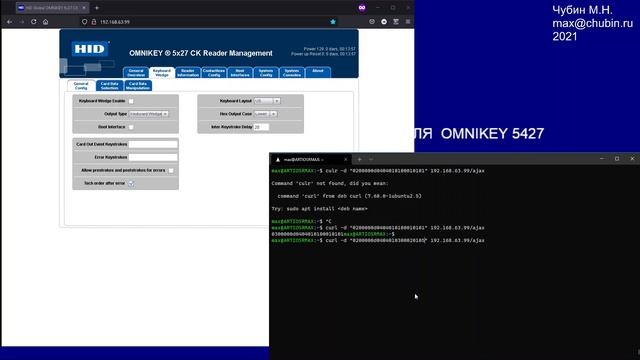Toggle the Boot Interface checkbox
The height and width of the screenshot is (360, 640).
click(x=131, y=127)
